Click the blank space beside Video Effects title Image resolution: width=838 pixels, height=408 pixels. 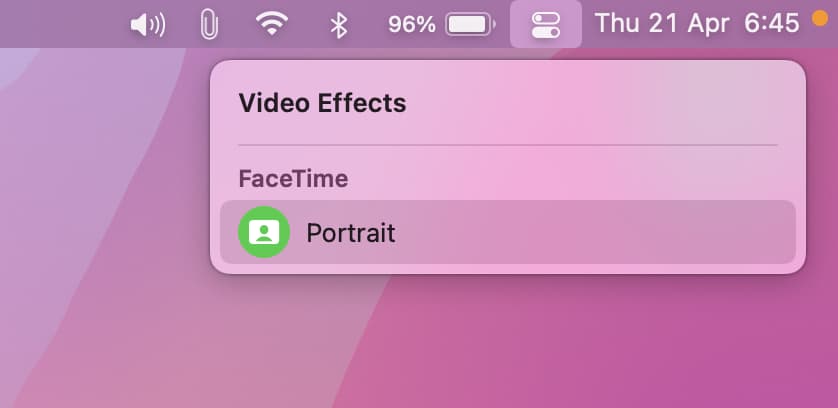pyautogui.click(x=593, y=103)
